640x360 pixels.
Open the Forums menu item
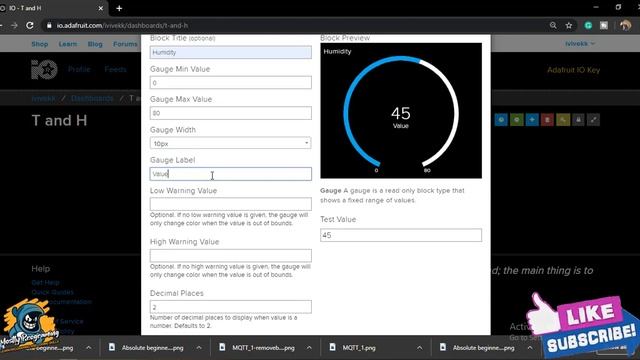[x=125, y=44]
